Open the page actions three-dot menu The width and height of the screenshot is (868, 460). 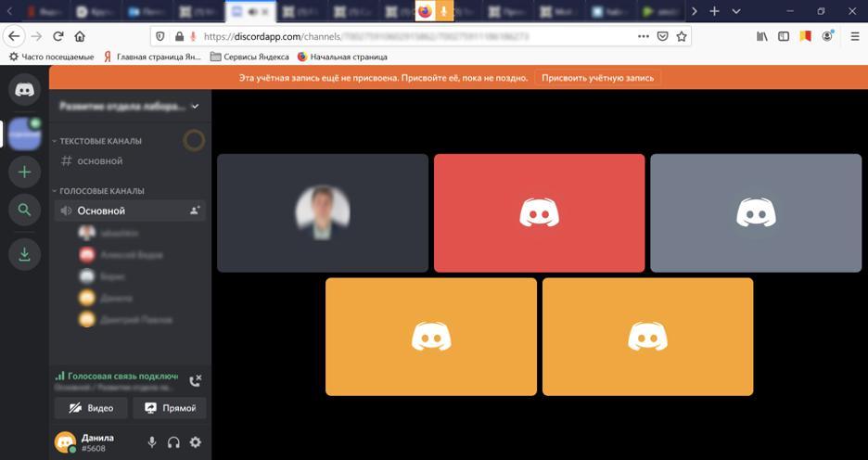click(x=644, y=36)
